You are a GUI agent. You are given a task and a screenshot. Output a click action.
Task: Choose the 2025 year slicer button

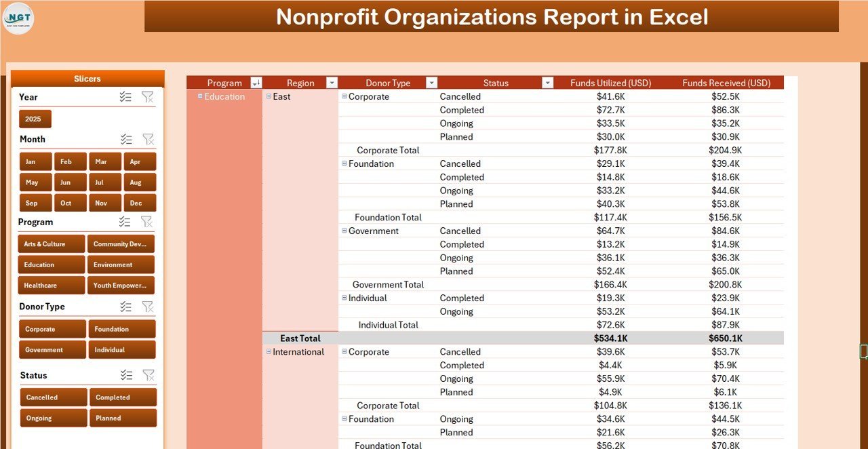(x=35, y=119)
